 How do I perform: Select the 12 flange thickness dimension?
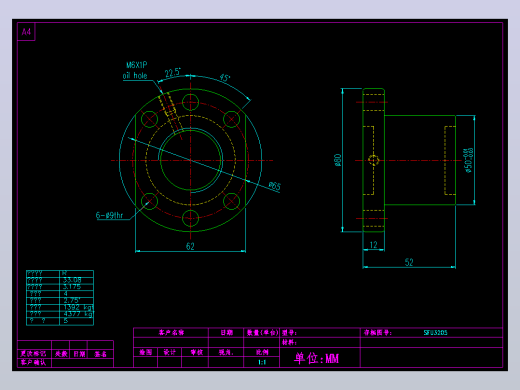(x=374, y=245)
